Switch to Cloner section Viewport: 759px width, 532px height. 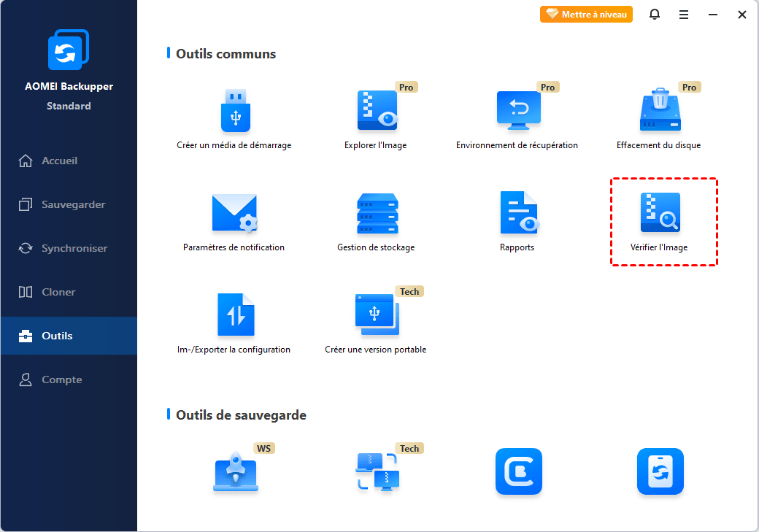point(69,292)
